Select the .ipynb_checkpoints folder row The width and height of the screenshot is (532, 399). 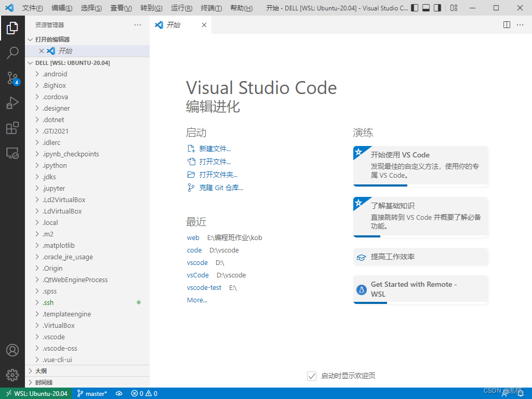[87, 154]
